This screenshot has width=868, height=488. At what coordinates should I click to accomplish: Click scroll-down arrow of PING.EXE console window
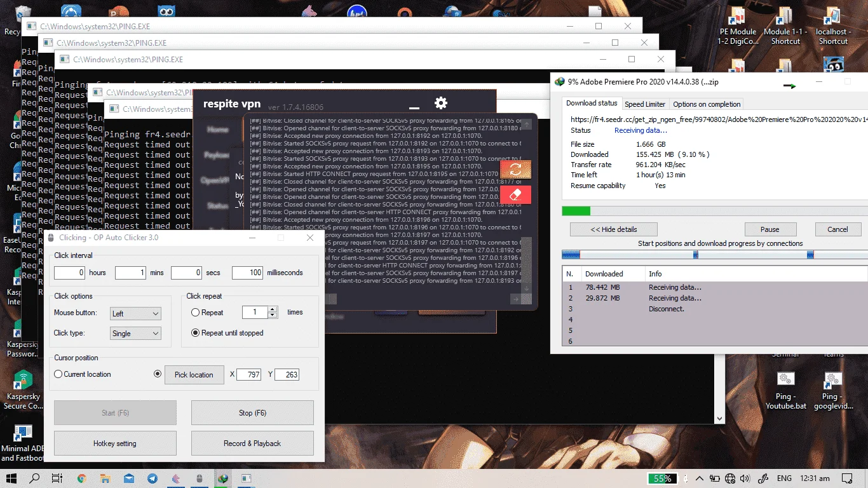point(720,418)
